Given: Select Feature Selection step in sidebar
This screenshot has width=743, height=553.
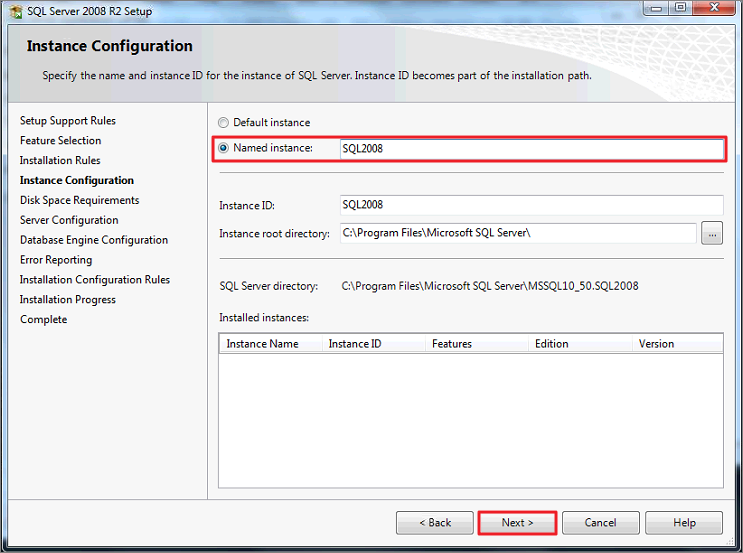Looking at the screenshot, I should [x=61, y=141].
